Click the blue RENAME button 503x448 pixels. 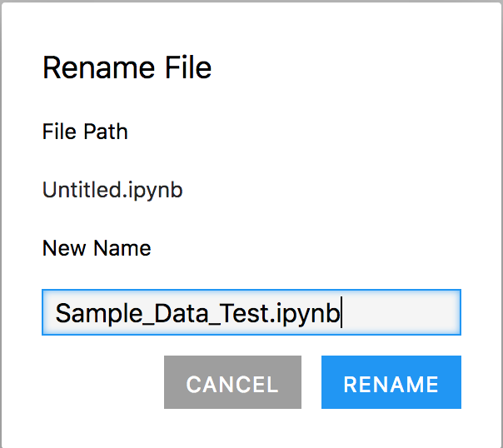(x=391, y=382)
